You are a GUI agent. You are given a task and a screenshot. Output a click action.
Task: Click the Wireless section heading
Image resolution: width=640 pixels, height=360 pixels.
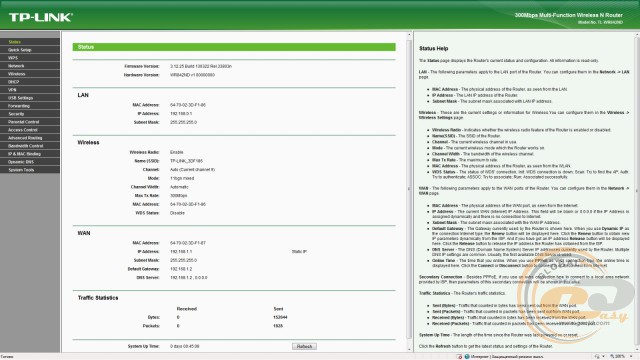pyautogui.click(x=88, y=142)
